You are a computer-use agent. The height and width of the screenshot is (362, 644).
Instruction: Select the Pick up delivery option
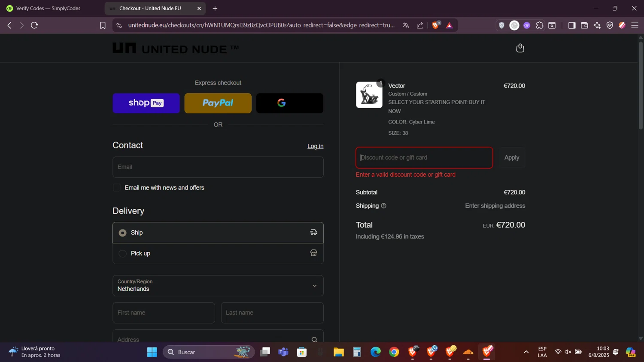(x=218, y=253)
